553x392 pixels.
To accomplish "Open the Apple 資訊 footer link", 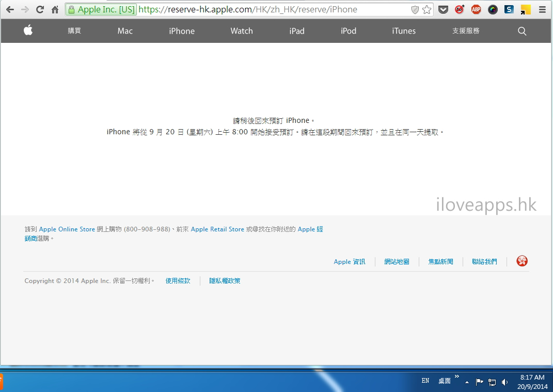I will [350, 261].
